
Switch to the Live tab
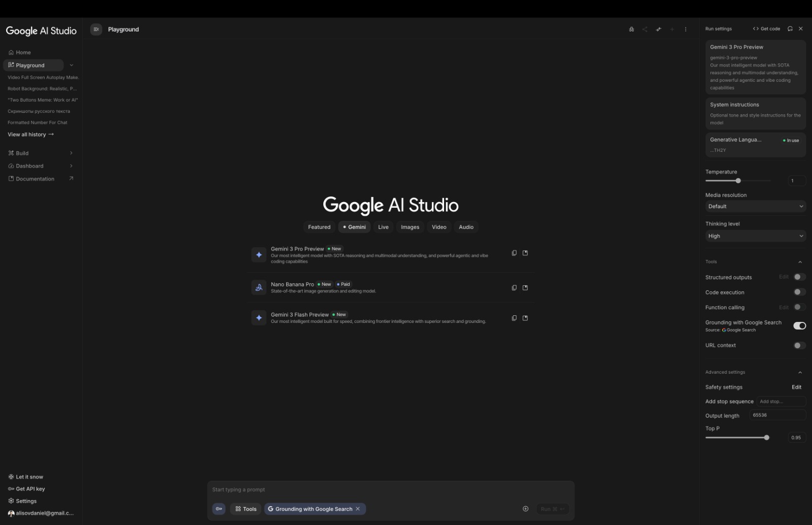click(x=383, y=227)
